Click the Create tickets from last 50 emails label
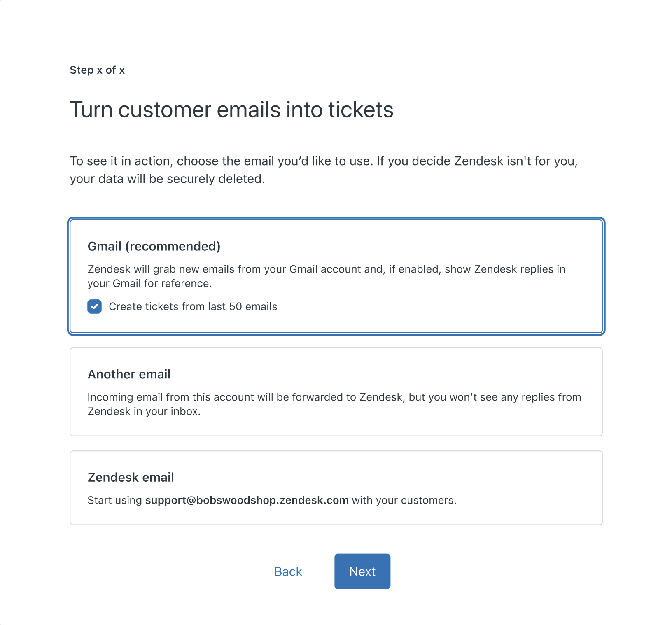 click(193, 307)
